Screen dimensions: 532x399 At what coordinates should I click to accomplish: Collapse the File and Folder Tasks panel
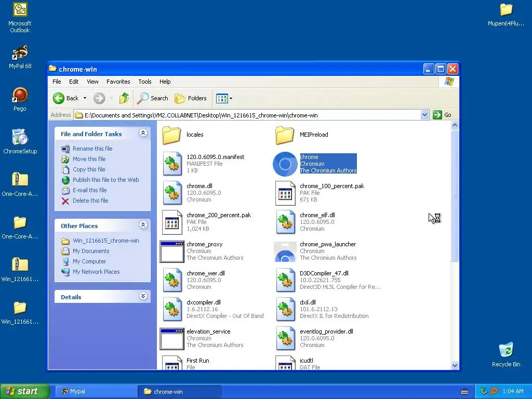(x=143, y=133)
